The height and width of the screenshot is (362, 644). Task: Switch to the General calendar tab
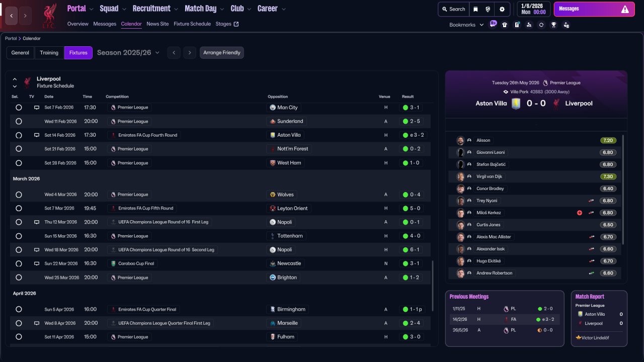[20, 53]
